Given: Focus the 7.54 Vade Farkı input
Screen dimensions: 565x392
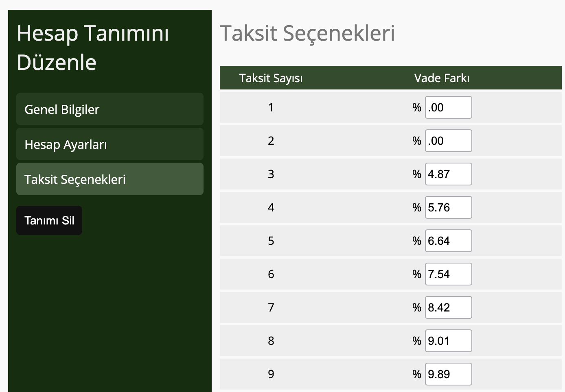Looking at the screenshot, I should point(448,274).
